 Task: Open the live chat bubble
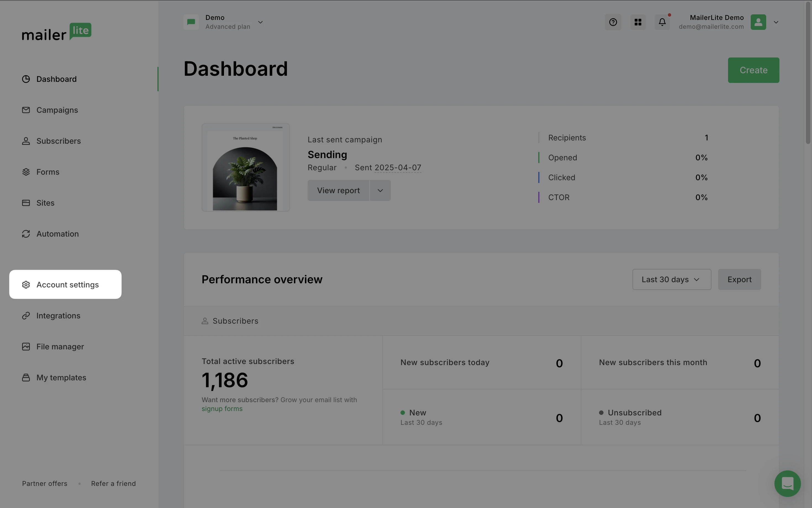pyautogui.click(x=787, y=483)
